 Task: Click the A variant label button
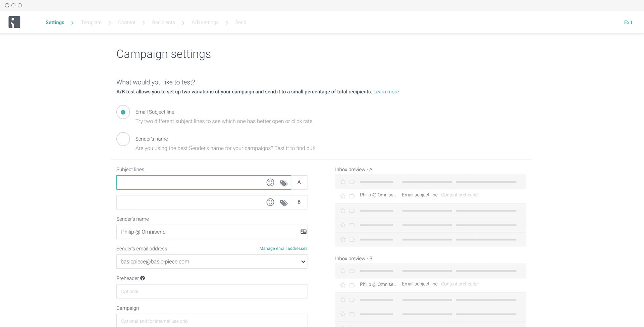point(299,182)
